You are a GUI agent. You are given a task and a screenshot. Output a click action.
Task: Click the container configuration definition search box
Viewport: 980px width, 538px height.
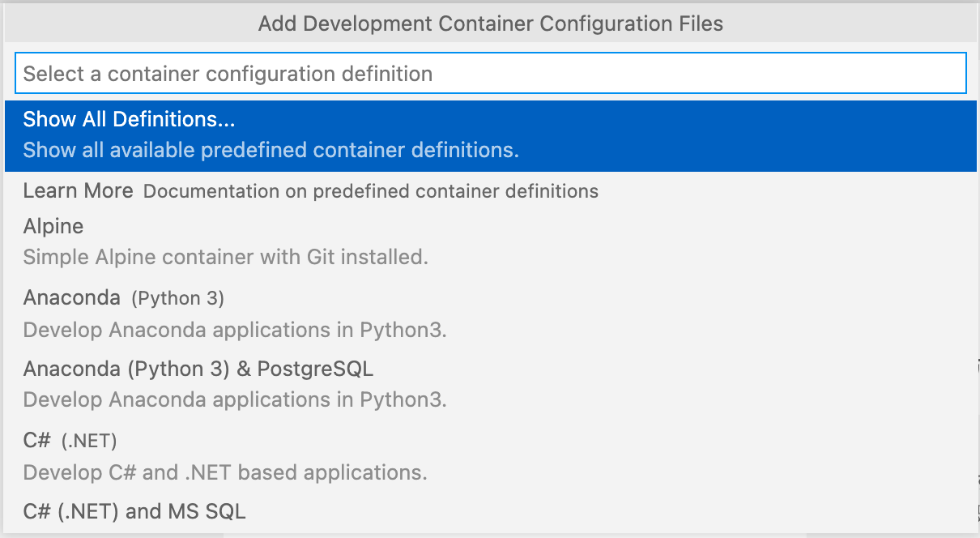[x=490, y=74]
